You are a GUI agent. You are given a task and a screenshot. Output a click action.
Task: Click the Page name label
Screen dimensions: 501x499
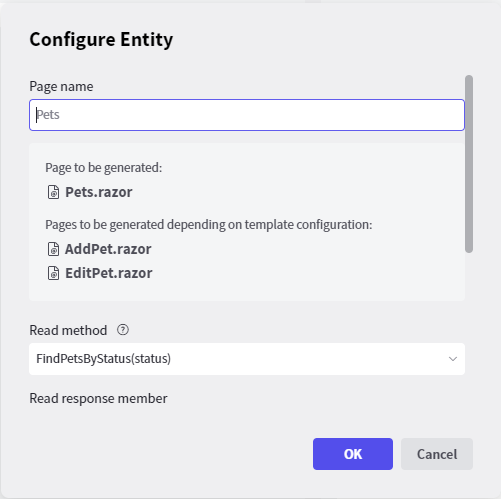[61, 87]
